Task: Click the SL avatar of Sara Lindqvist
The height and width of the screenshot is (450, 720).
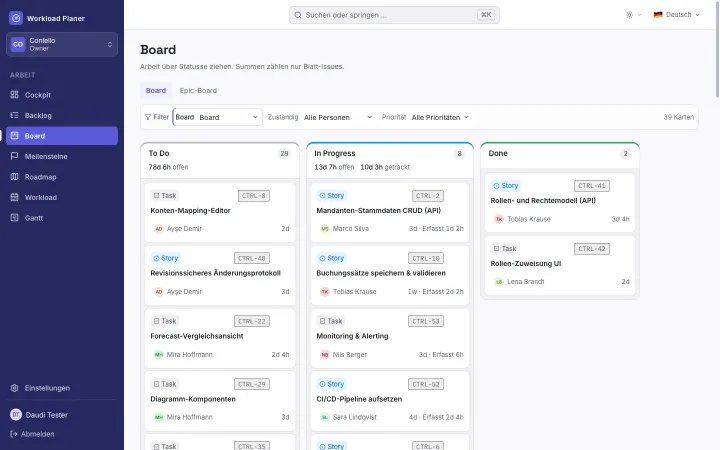Action: click(x=325, y=417)
